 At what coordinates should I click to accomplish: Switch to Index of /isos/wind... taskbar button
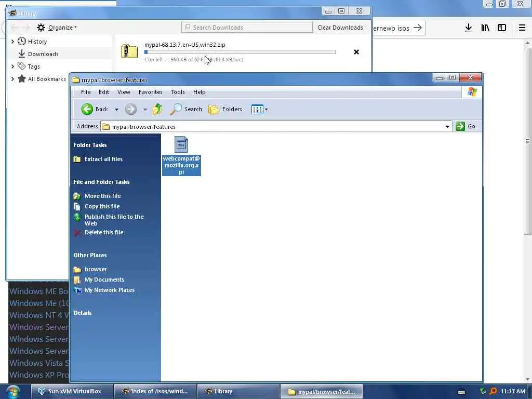pos(155,391)
